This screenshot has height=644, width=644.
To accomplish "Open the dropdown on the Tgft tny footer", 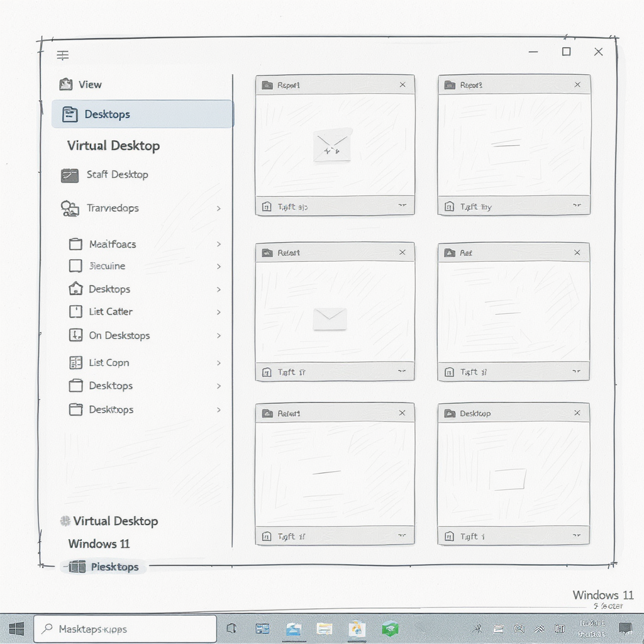I will pos(577,205).
